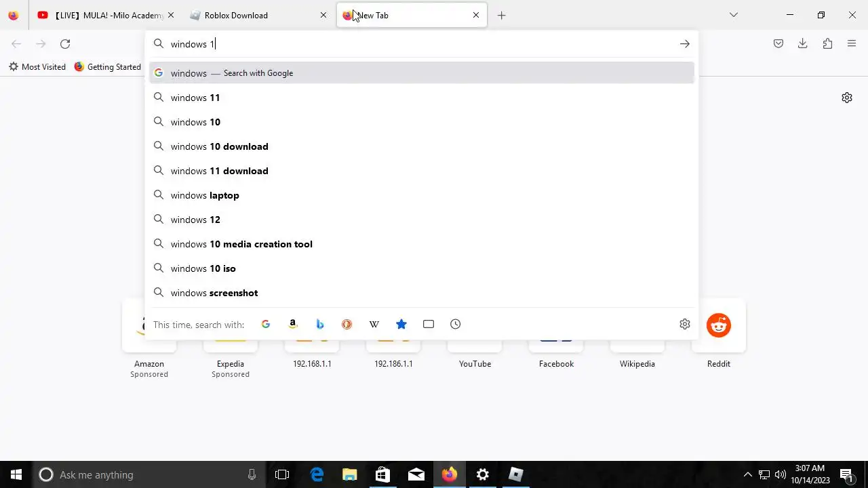Switch to the Milo Academy YouTube live tab

click(x=100, y=15)
